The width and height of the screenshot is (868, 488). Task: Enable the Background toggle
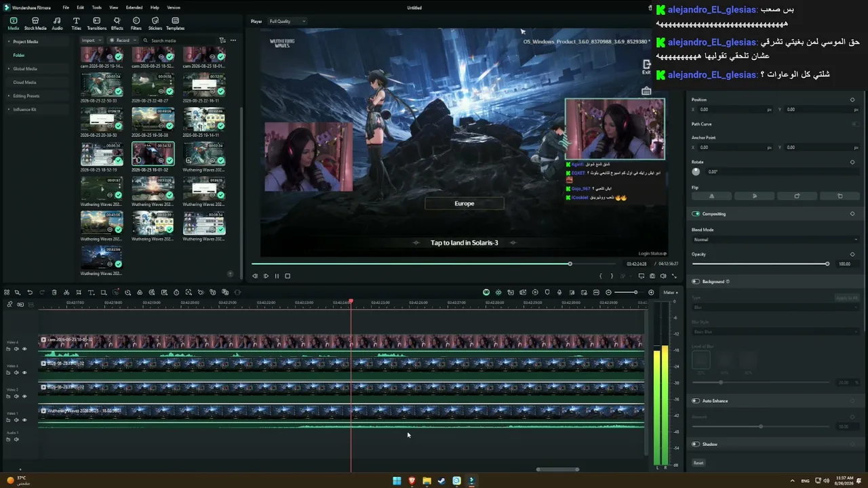[696, 281]
